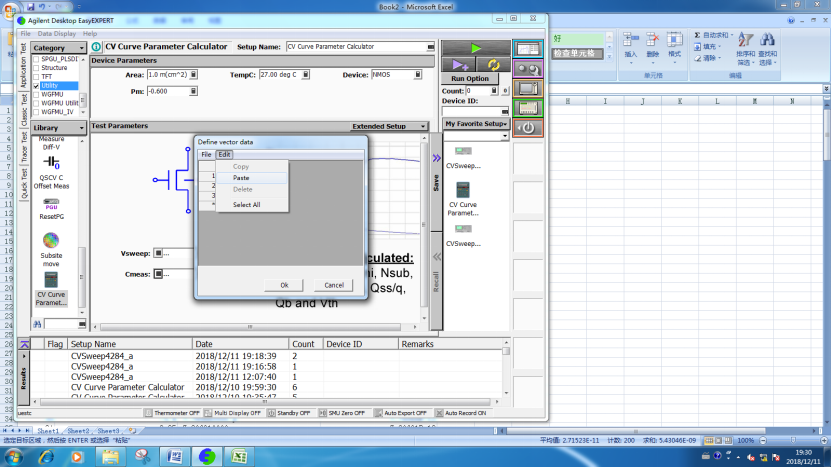Click the Pm value keypad icon
This screenshot has width=831, height=468.
193,91
